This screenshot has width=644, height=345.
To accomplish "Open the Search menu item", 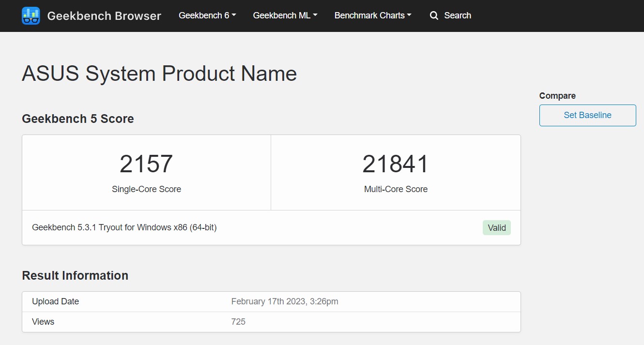I will tap(450, 15).
